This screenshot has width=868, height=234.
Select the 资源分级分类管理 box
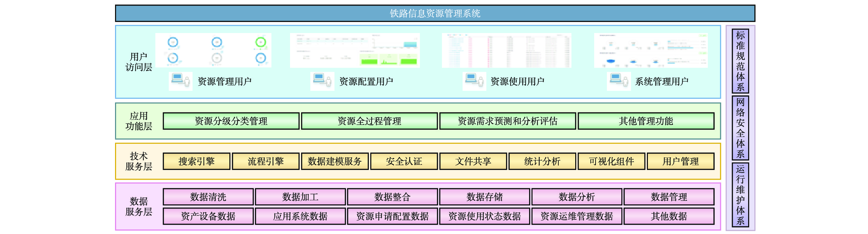click(x=231, y=121)
